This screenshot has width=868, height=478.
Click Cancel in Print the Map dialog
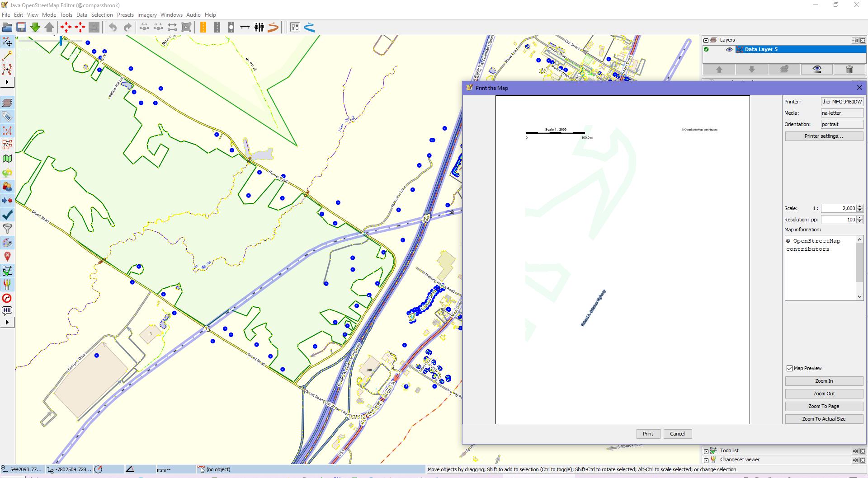677,434
